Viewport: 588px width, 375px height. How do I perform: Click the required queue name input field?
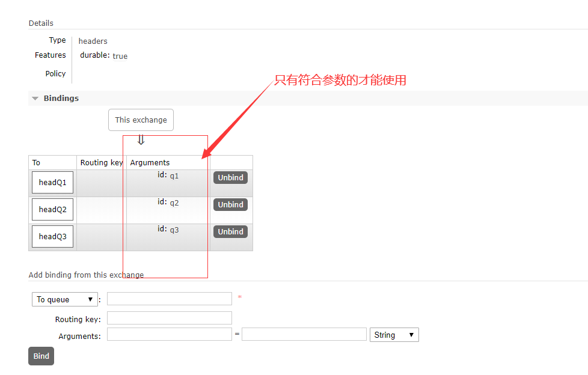(169, 298)
